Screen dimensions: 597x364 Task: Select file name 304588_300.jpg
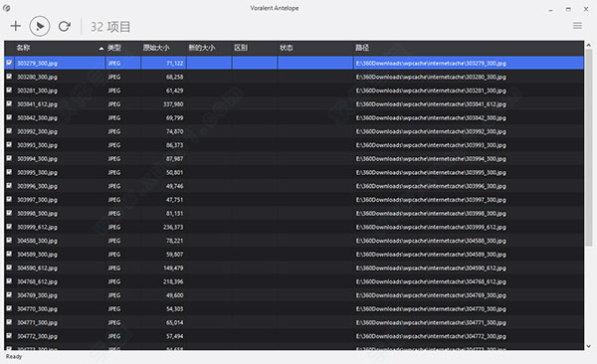[x=38, y=241]
